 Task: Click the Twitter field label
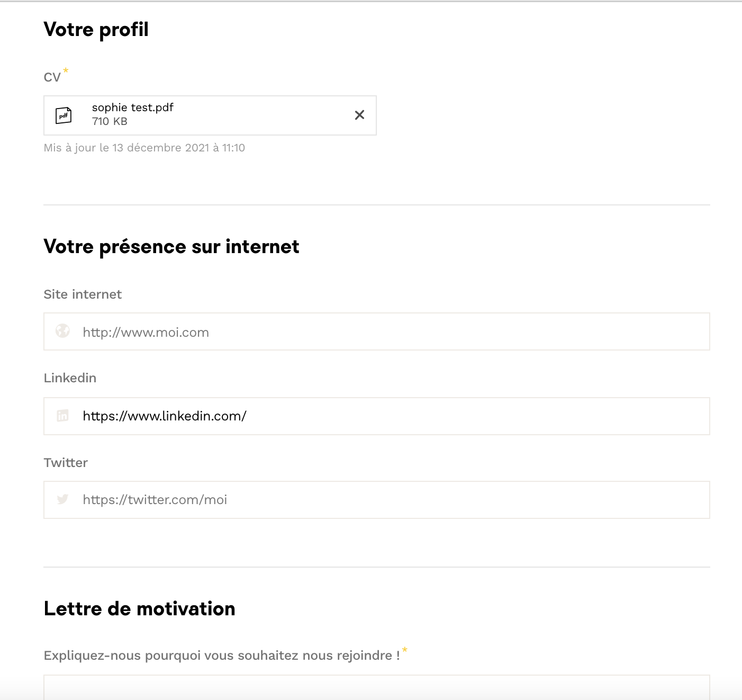click(66, 463)
